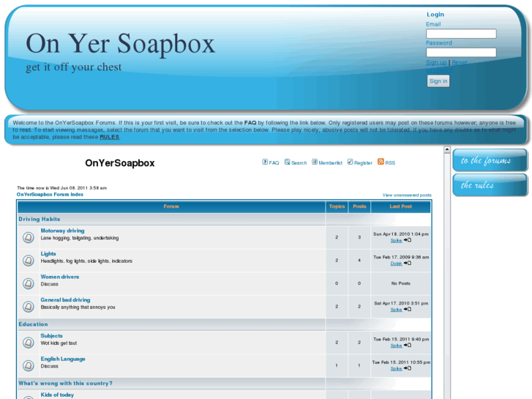
Task: Focus the Password input field
Action: pos(461,52)
